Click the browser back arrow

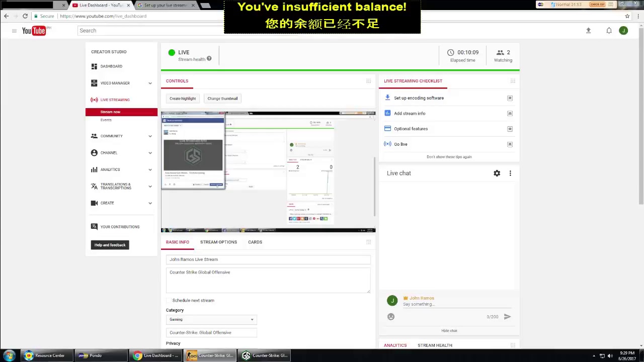tap(6, 16)
